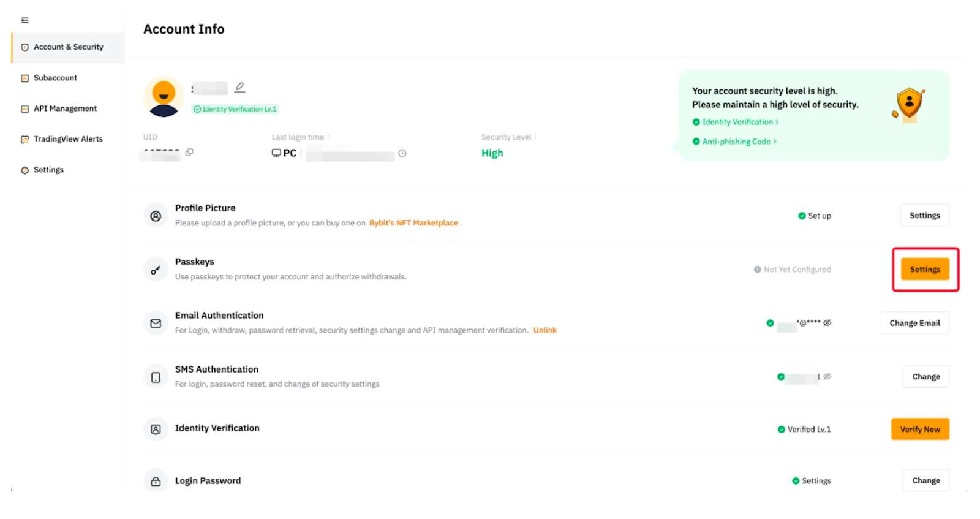Collapse sidebar with the hamburger menu icon
Image resolution: width=980 pixels, height=519 pixels.
click(x=24, y=20)
